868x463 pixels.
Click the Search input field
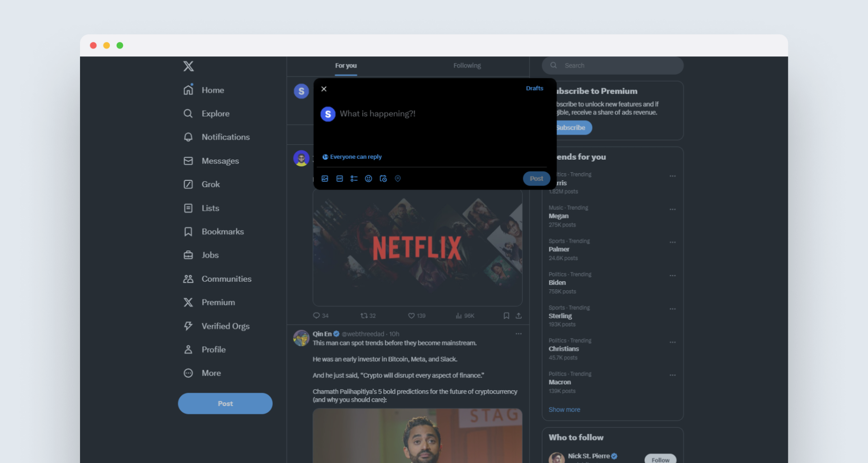[x=612, y=66]
